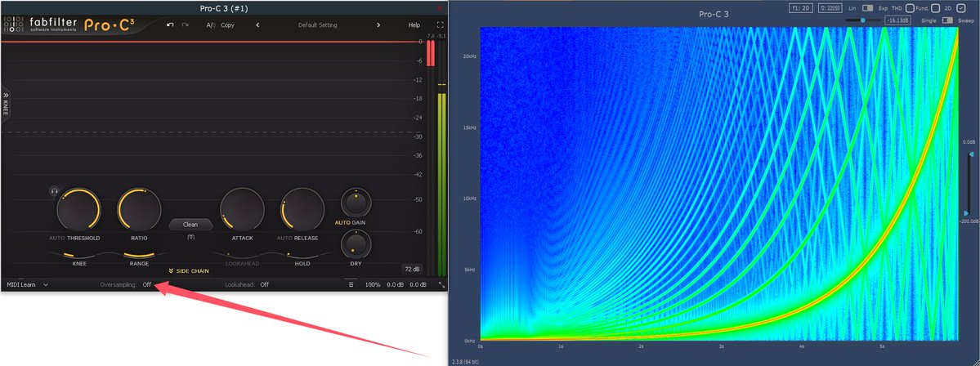Click the Hold arc slider

[302, 255]
